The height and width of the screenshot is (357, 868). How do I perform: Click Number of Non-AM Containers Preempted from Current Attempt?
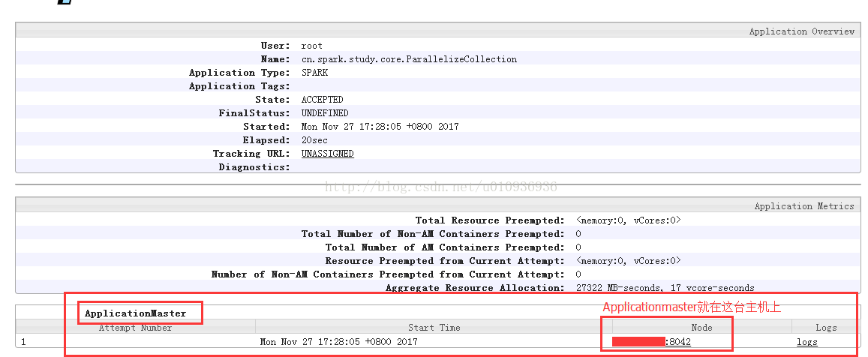pos(388,274)
